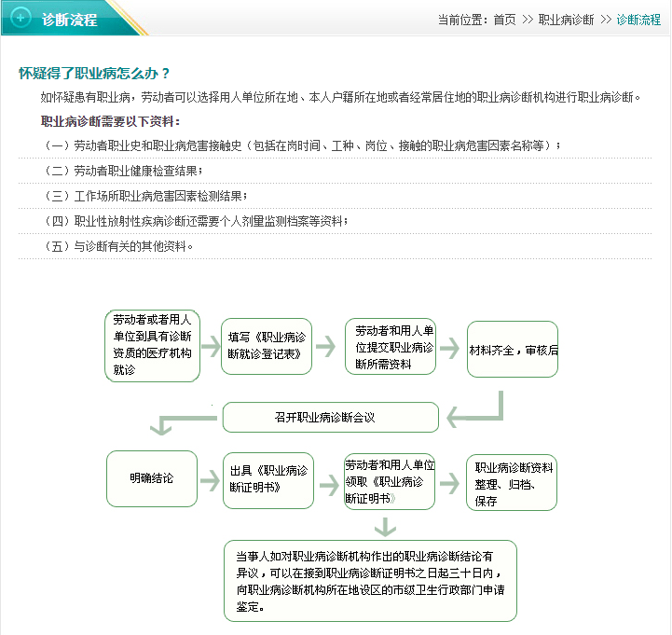
Task: Click flowchart box 填写《职业病诊断就诊登记表》
Action: point(267,346)
